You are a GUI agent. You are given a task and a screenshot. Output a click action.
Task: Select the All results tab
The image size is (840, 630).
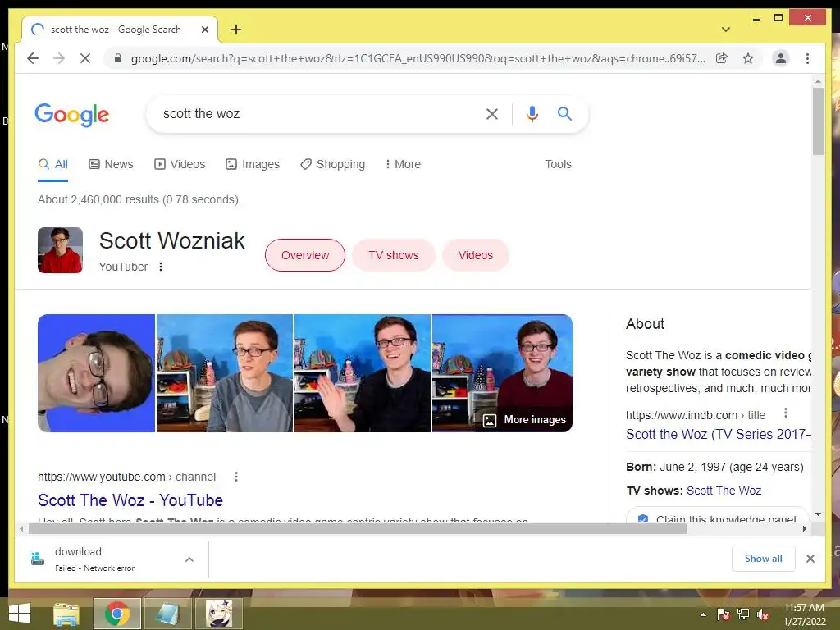(x=53, y=164)
